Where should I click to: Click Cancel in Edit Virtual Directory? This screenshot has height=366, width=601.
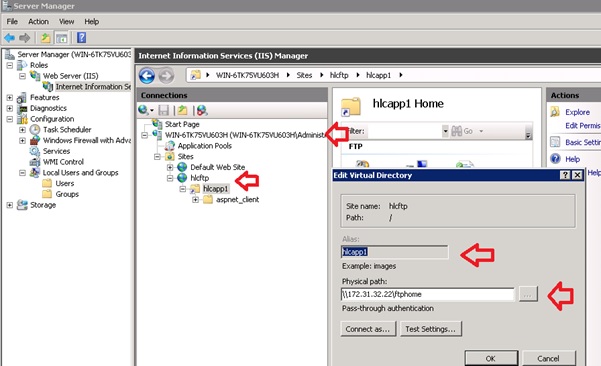coord(548,358)
